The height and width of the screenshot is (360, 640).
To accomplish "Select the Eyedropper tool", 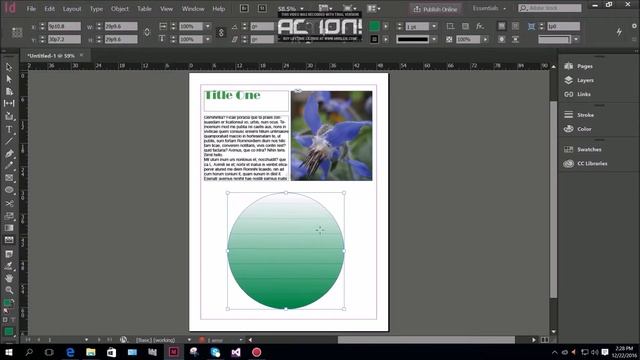I will click(x=9, y=266).
